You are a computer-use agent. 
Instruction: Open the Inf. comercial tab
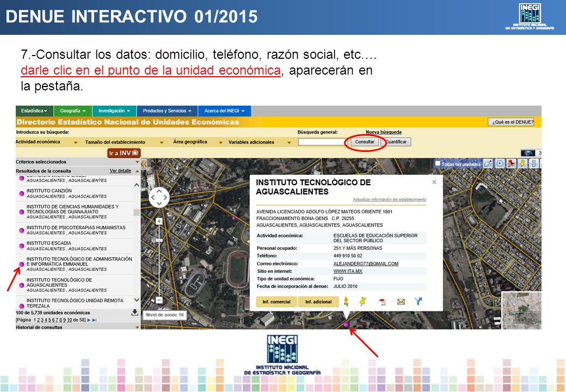(276, 302)
